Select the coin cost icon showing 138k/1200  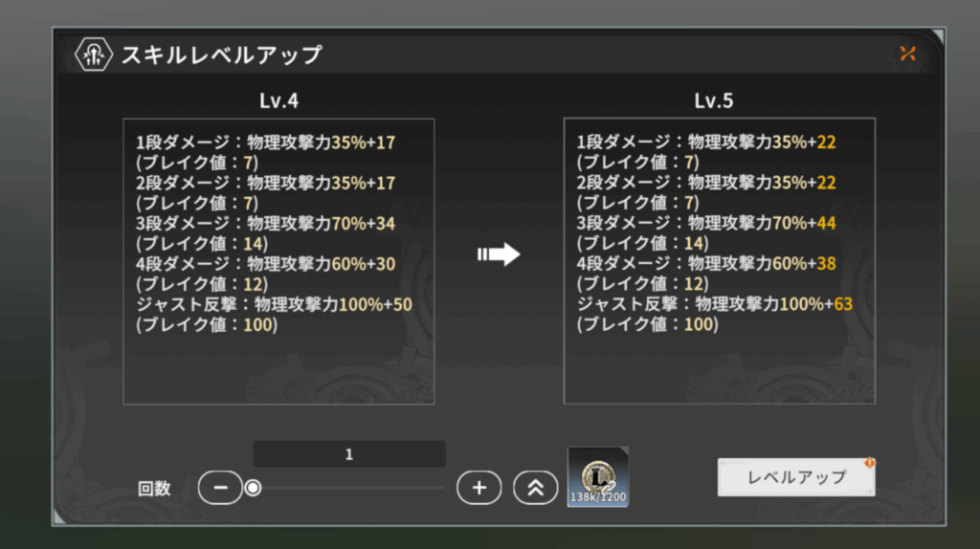(598, 477)
